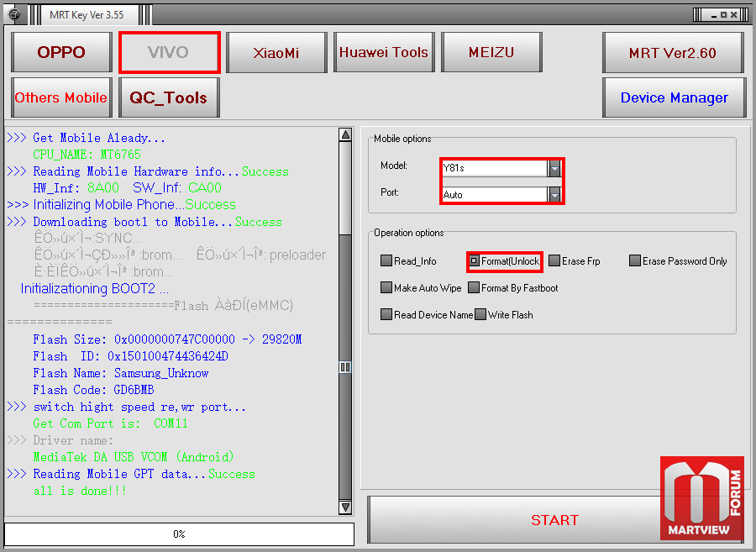Open the XiaoMi tools section
This screenshot has height=552, width=756.
click(x=276, y=52)
